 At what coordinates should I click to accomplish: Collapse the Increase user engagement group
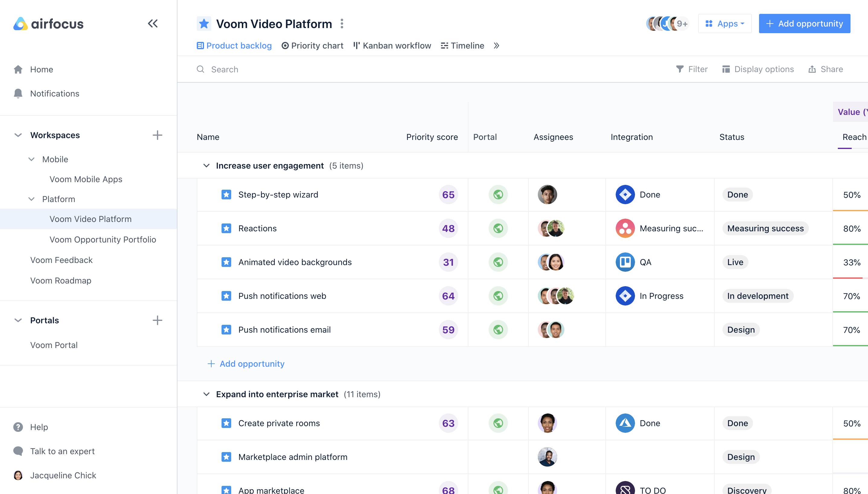[206, 166]
